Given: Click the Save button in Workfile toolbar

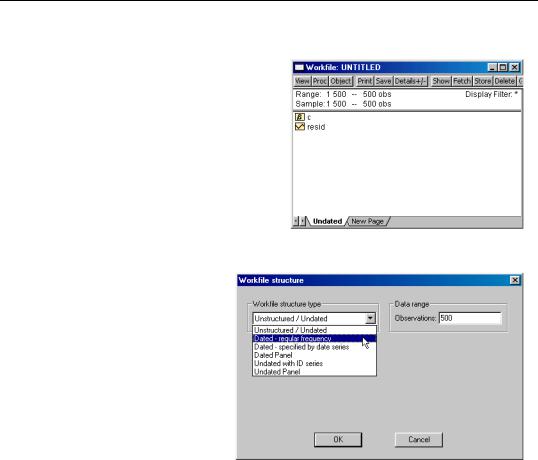Looking at the screenshot, I should (x=383, y=81).
